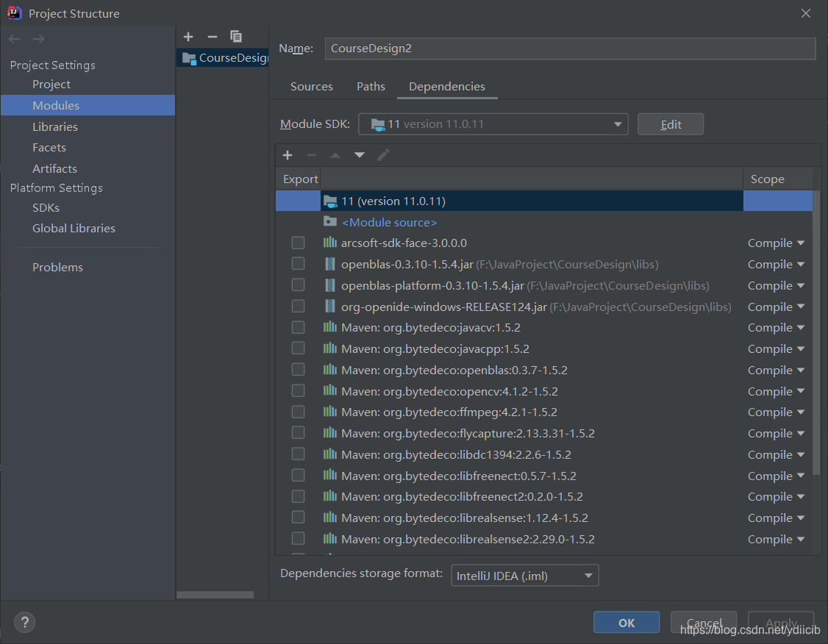This screenshot has width=828, height=644.
Task: Open the Artifacts settings page
Action: [x=54, y=169]
